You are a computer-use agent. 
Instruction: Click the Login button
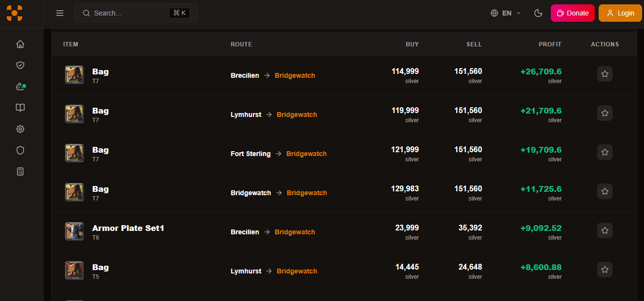(620, 13)
